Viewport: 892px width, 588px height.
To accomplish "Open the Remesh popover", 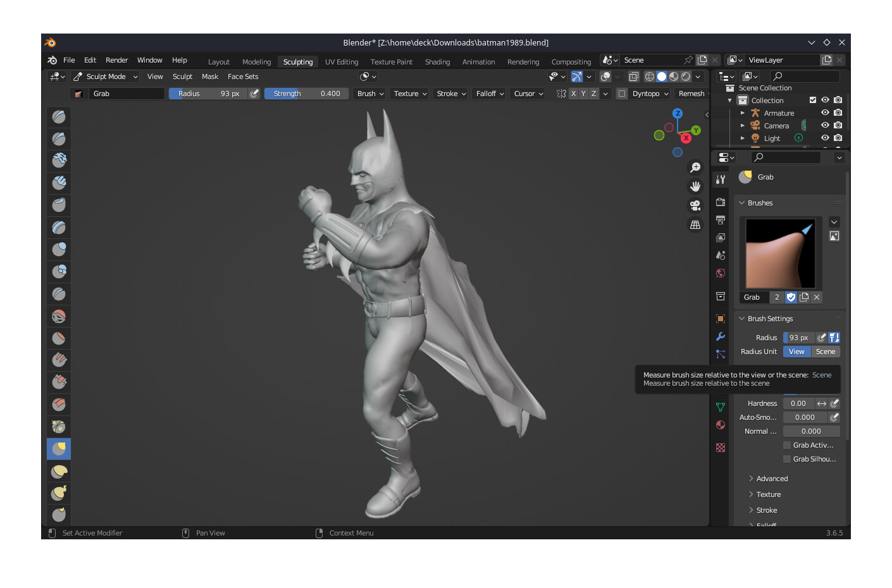I will tap(691, 94).
